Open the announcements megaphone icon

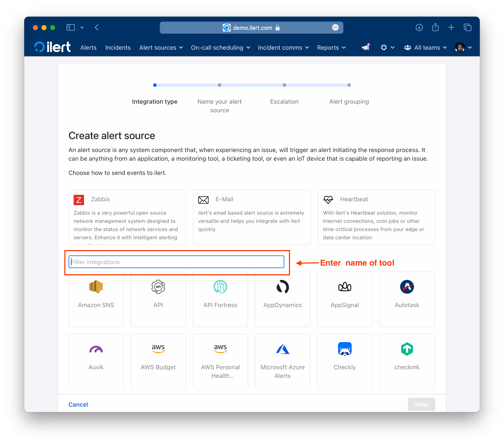pyautogui.click(x=365, y=47)
